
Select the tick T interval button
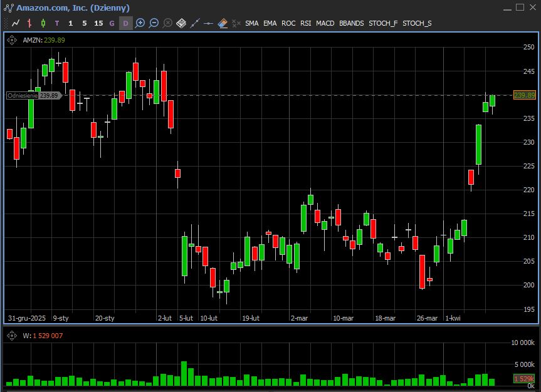click(x=57, y=23)
